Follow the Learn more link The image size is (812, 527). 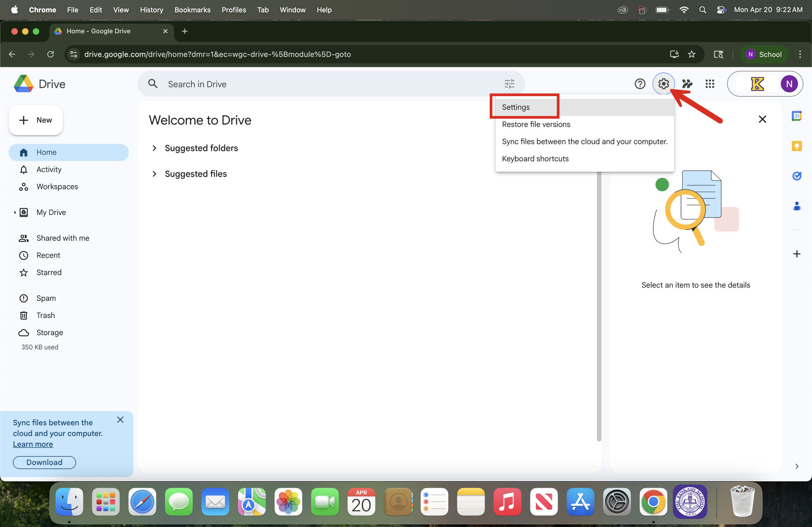point(33,444)
